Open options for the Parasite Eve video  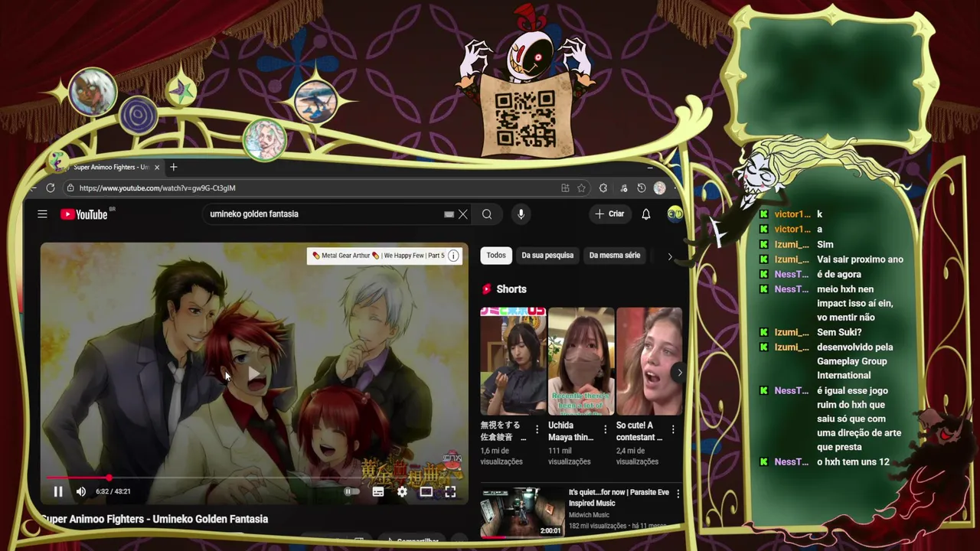click(678, 494)
